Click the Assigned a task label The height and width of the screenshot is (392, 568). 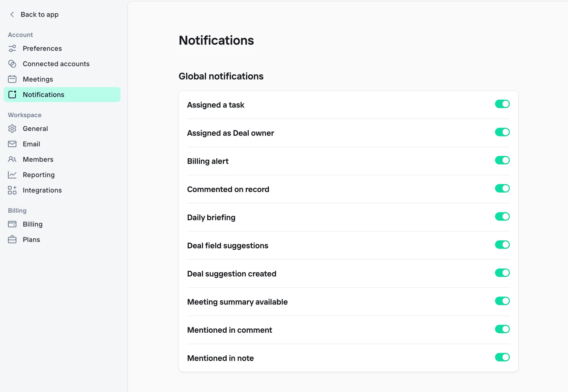point(216,105)
